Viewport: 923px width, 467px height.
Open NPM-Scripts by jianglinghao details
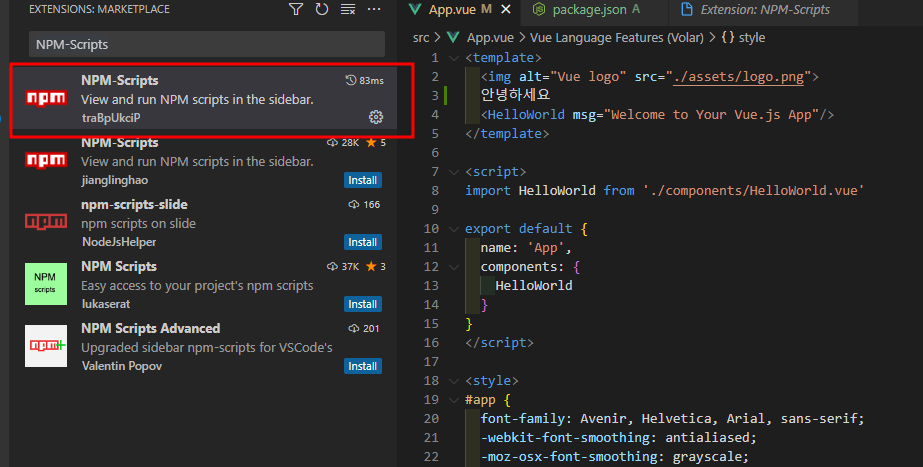204,160
